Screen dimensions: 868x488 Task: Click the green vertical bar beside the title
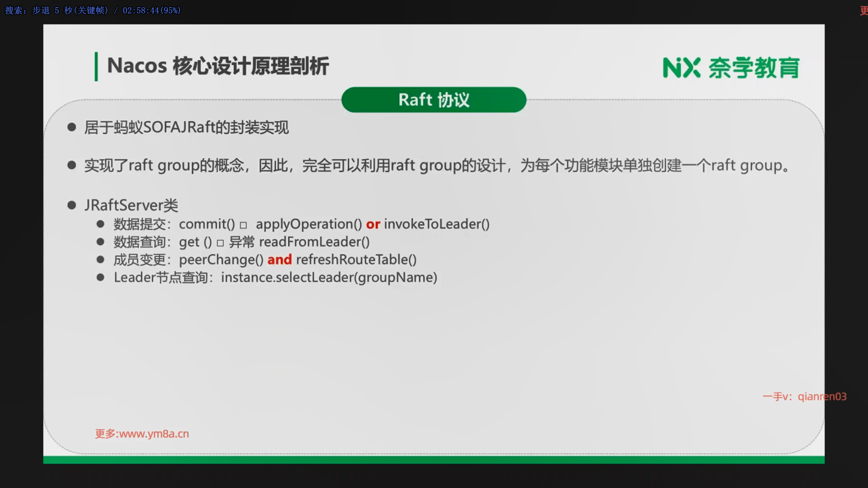(x=96, y=66)
